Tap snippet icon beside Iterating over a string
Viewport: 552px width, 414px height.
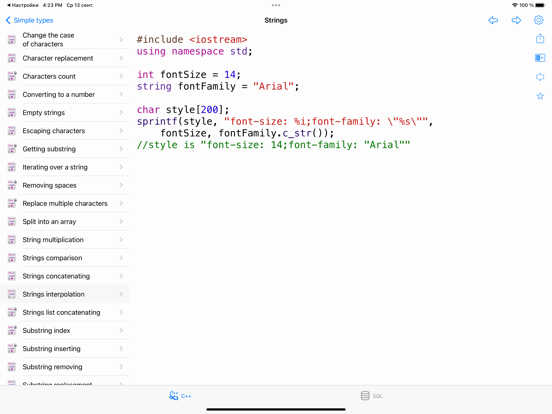pos(12,167)
